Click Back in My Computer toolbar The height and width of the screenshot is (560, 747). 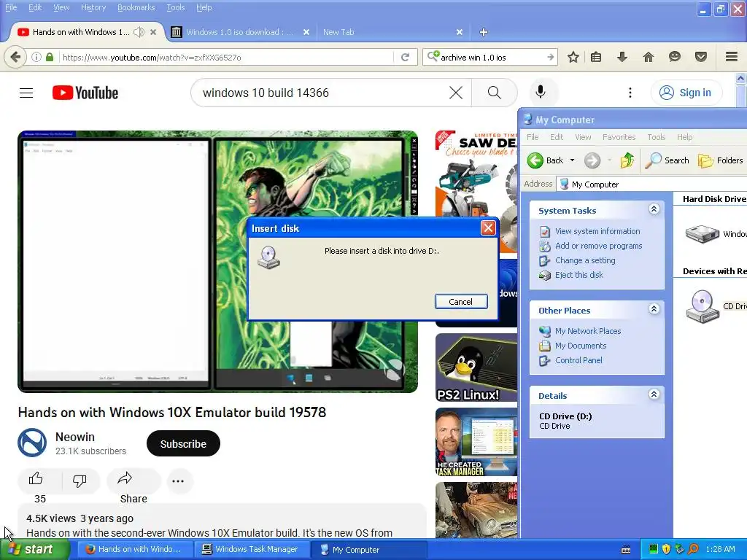pyautogui.click(x=546, y=160)
